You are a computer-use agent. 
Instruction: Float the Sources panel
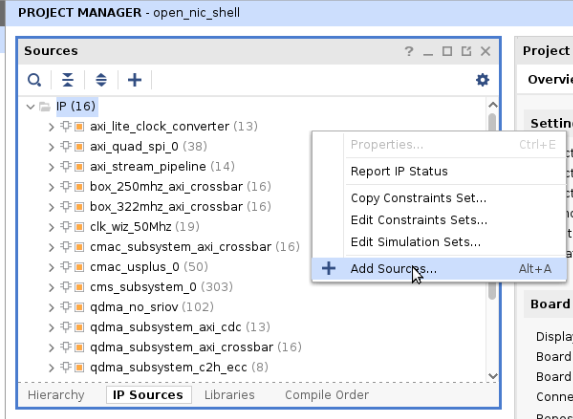466,51
